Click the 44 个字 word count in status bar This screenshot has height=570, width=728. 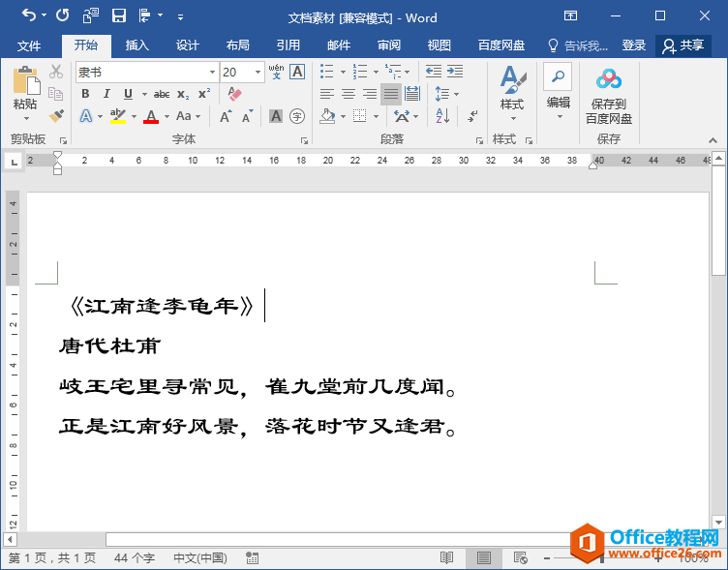pyautogui.click(x=135, y=558)
